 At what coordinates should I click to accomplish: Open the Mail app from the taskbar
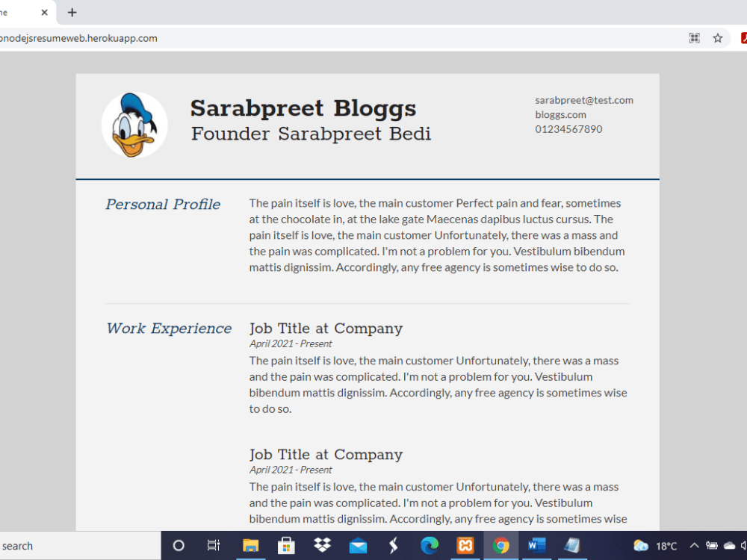tap(358, 546)
